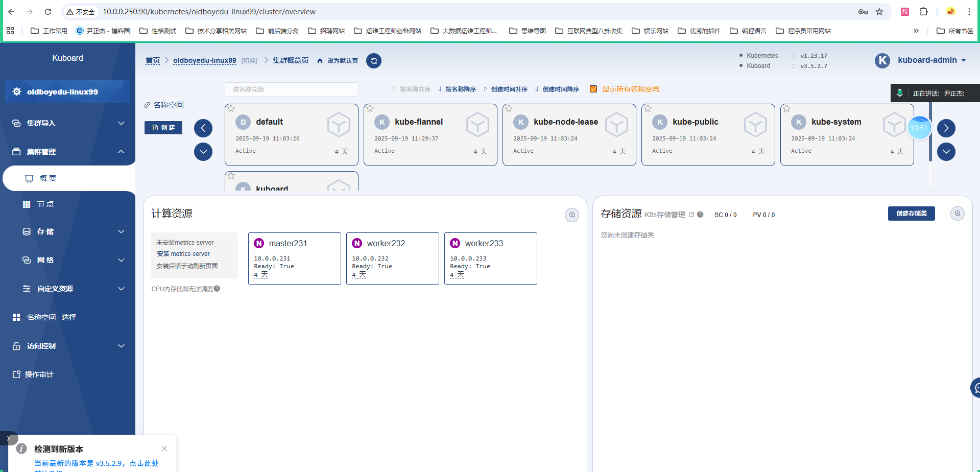The height and width of the screenshot is (472, 980).
Task: Expand 访问控制 sidebar menu
Action: pyautogui.click(x=67, y=346)
